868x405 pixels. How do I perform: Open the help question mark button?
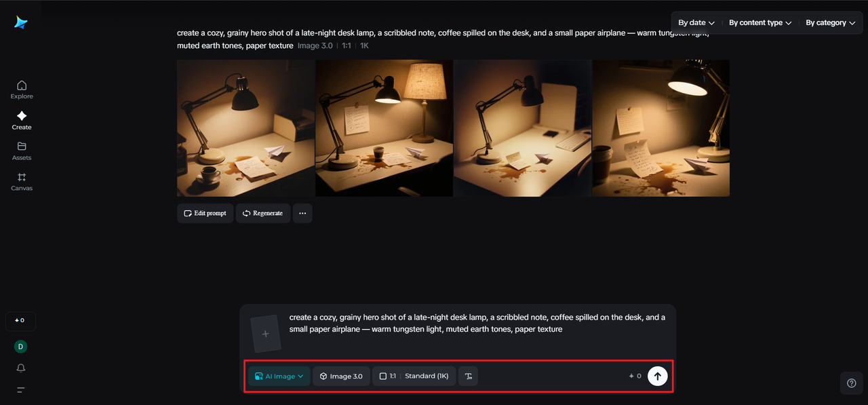pos(852,383)
